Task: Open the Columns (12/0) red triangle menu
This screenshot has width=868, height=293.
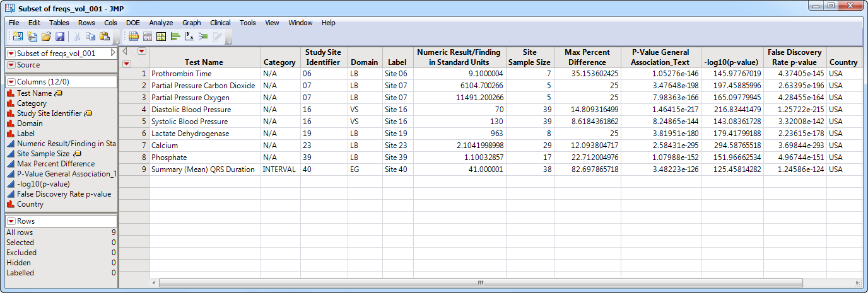Action: coord(11,82)
